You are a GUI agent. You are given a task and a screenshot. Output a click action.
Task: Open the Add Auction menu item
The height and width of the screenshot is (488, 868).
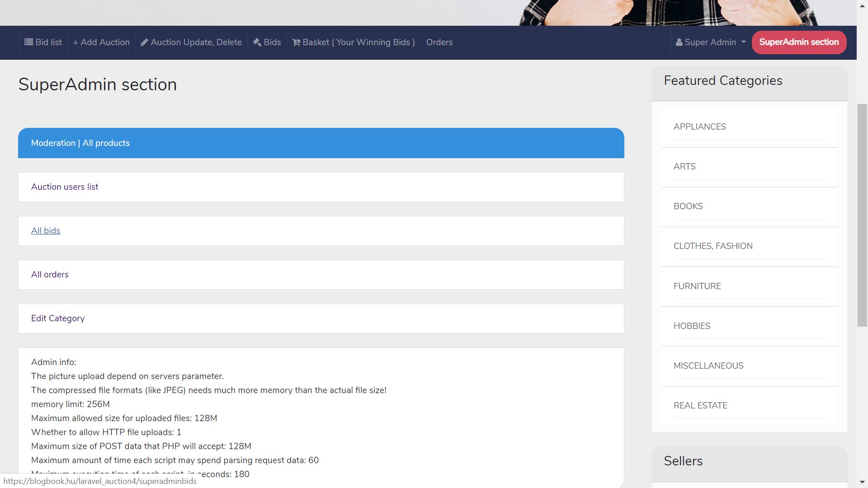point(101,42)
